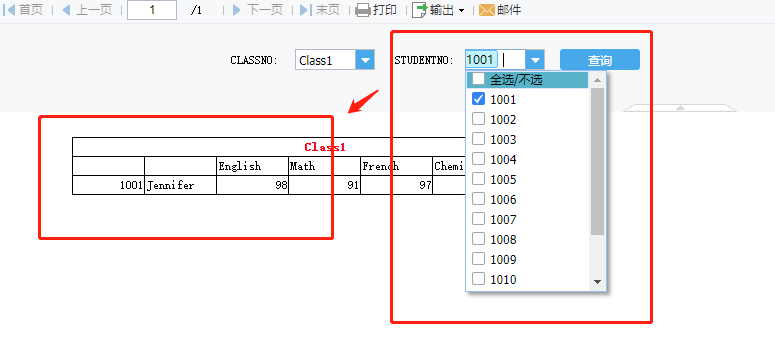
Task: Go to first page with 首页 icon
Action: coord(9,9)
